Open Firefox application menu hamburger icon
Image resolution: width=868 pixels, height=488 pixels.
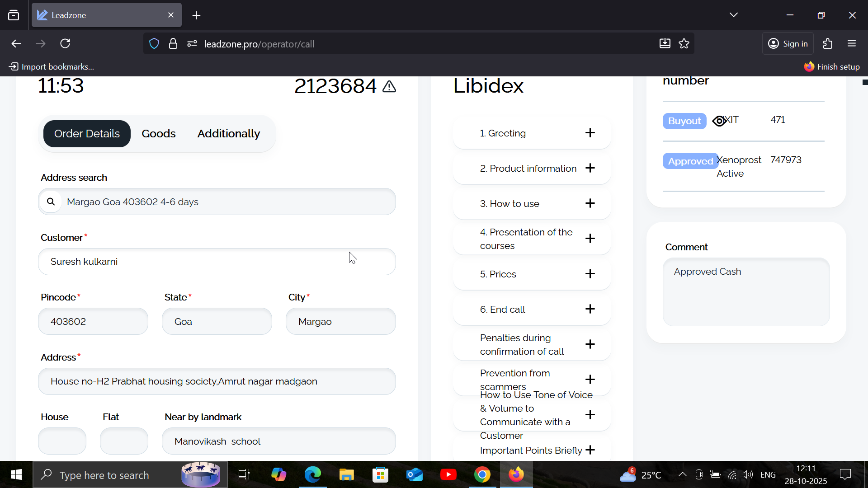(852, 44)
